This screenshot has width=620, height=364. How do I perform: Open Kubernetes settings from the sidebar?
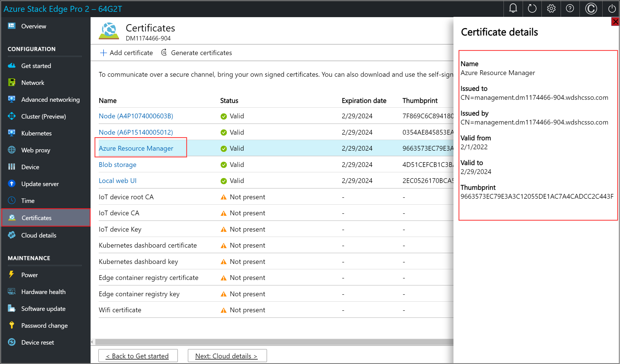click(36, 133)
